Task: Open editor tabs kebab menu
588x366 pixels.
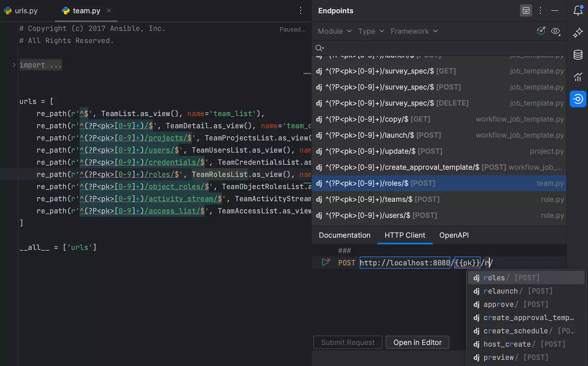Action: pos(301,11)
